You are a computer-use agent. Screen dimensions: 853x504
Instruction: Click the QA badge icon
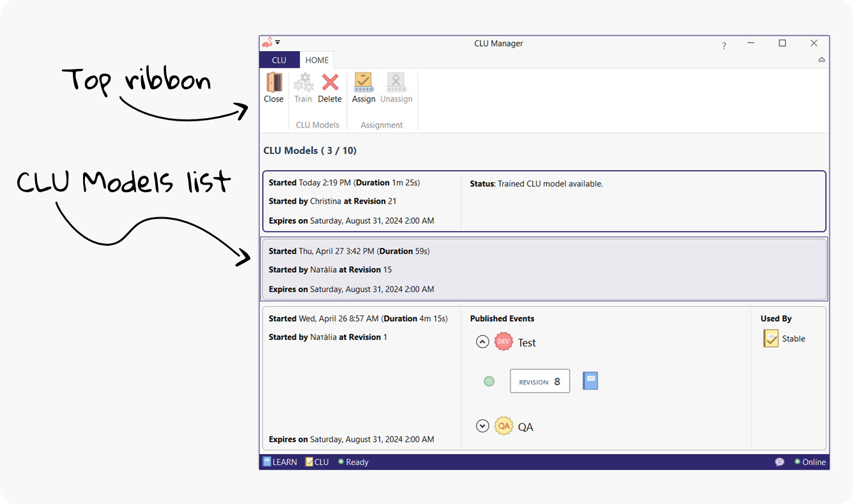click(x=503, y=425)
